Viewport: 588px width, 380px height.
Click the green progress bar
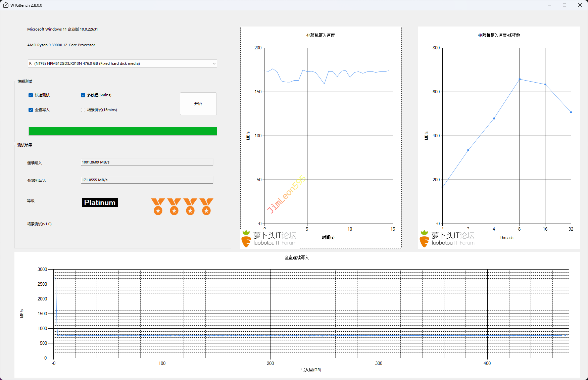click(x=122, y=131)
